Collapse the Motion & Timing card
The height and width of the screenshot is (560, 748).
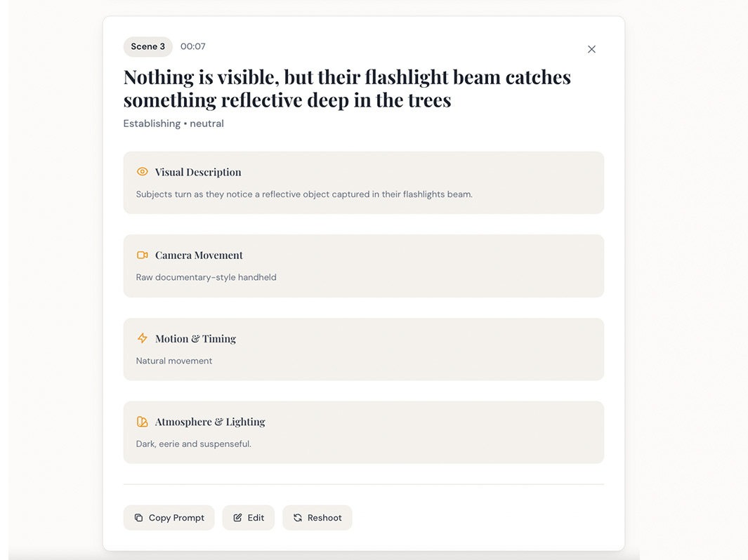pyautogui.click(x=363, y=349)
